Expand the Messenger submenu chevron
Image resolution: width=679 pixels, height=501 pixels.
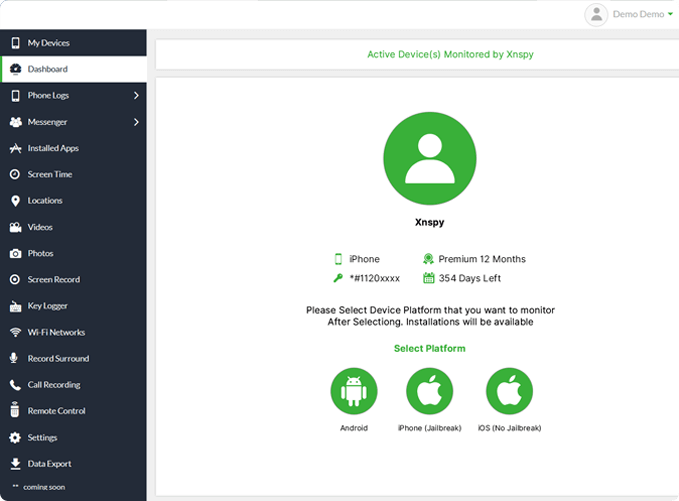[136, 122]
